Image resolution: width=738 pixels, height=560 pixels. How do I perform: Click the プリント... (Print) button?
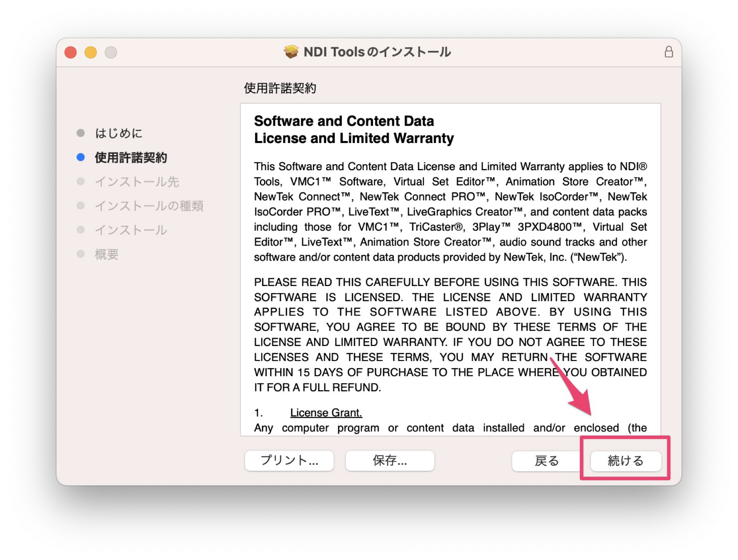coord(289,460)
